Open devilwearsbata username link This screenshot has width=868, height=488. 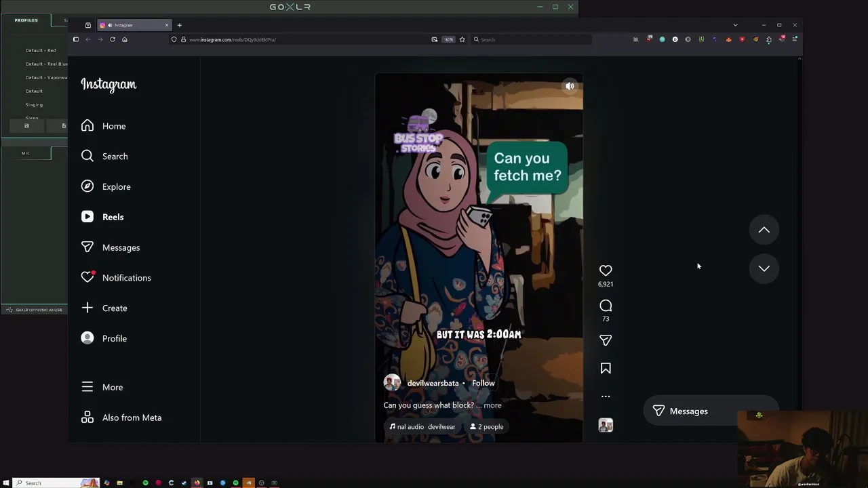pos(433,384)
